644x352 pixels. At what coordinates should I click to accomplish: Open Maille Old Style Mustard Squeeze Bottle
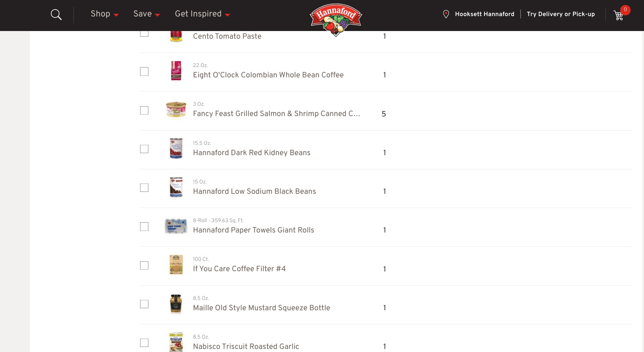261,308
